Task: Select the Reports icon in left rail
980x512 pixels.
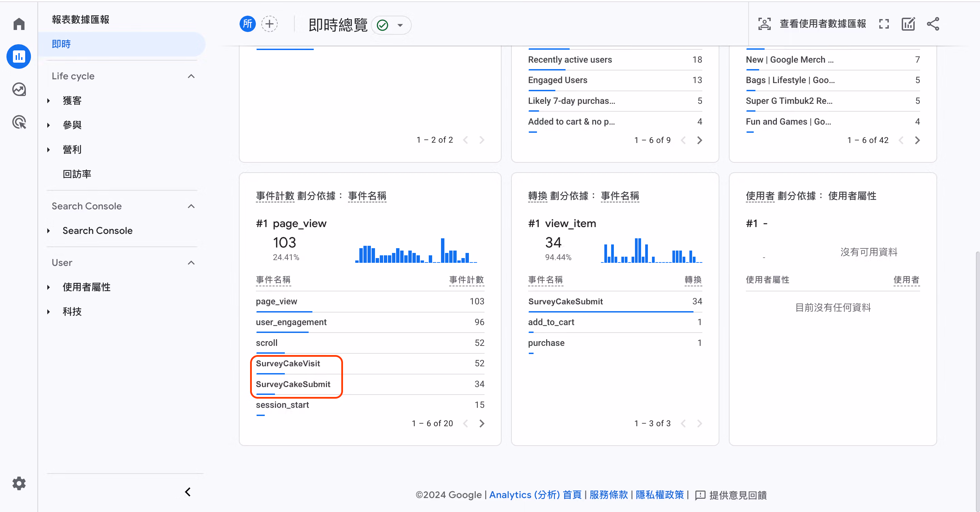Action: [x=19, y=57]
